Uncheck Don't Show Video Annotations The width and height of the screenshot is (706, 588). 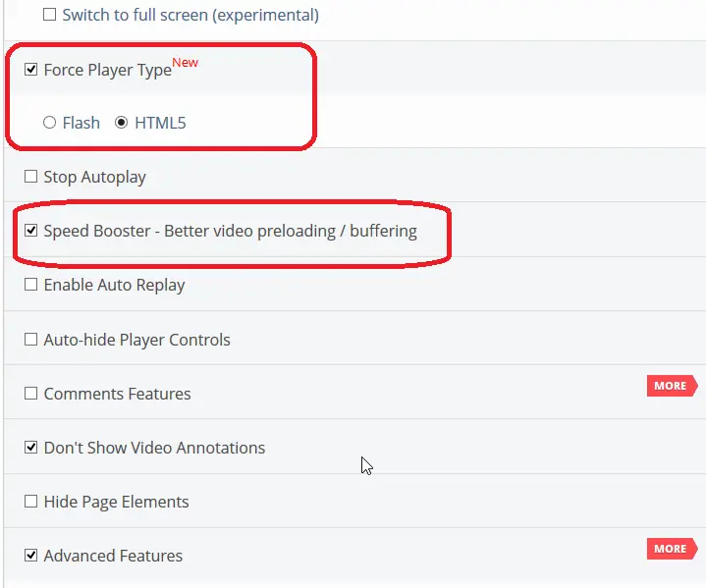31,448
